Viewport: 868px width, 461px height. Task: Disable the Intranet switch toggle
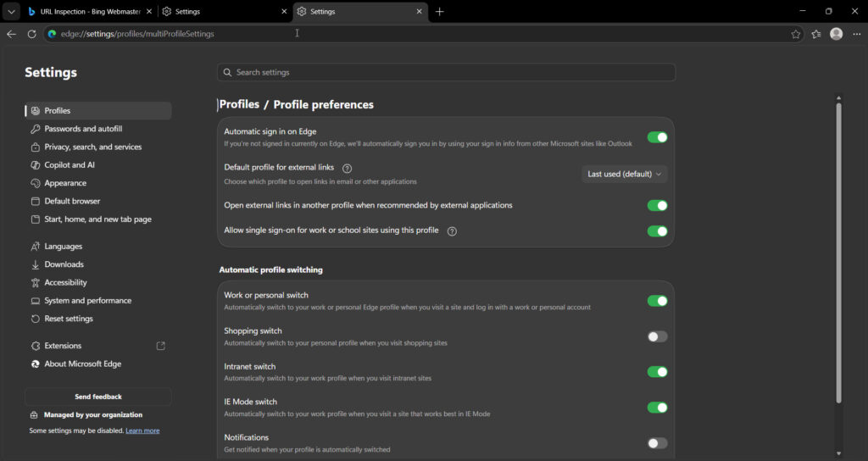coord(657,372)
